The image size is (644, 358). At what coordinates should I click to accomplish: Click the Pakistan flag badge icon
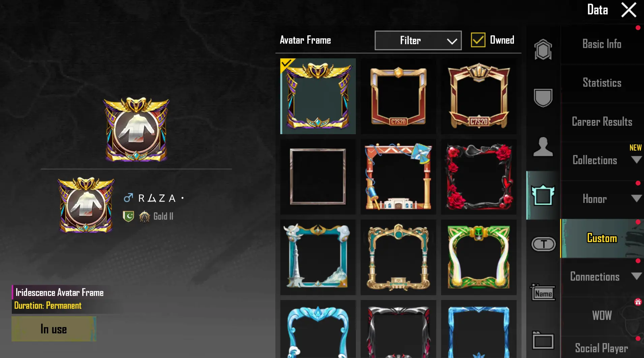coord(128,216)
